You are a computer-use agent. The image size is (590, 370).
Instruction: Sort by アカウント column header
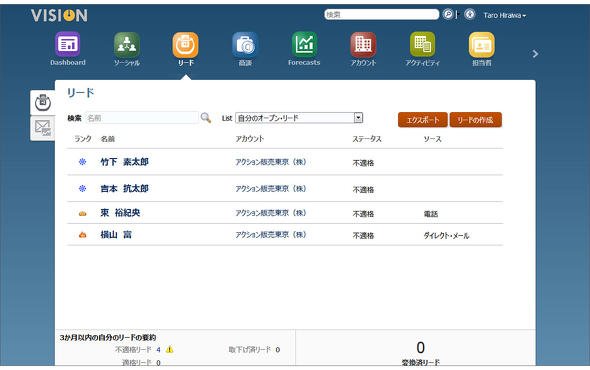250,139
